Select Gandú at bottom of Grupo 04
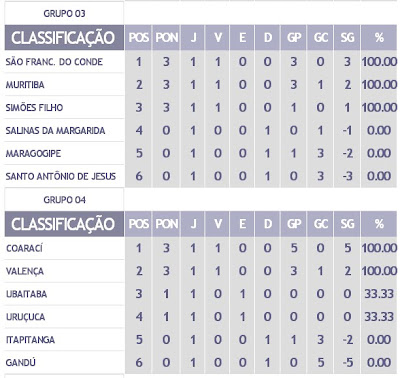Screen dimensions: 400x378 point(21,363)
